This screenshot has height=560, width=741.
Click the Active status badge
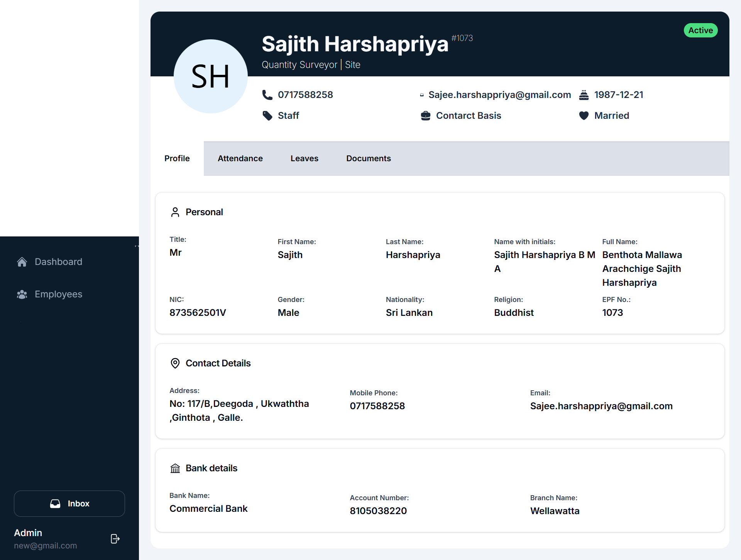coord(700,30)
